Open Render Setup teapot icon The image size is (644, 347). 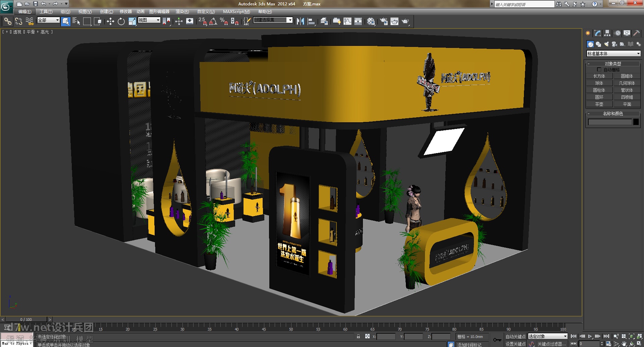(x=384, y=21)
